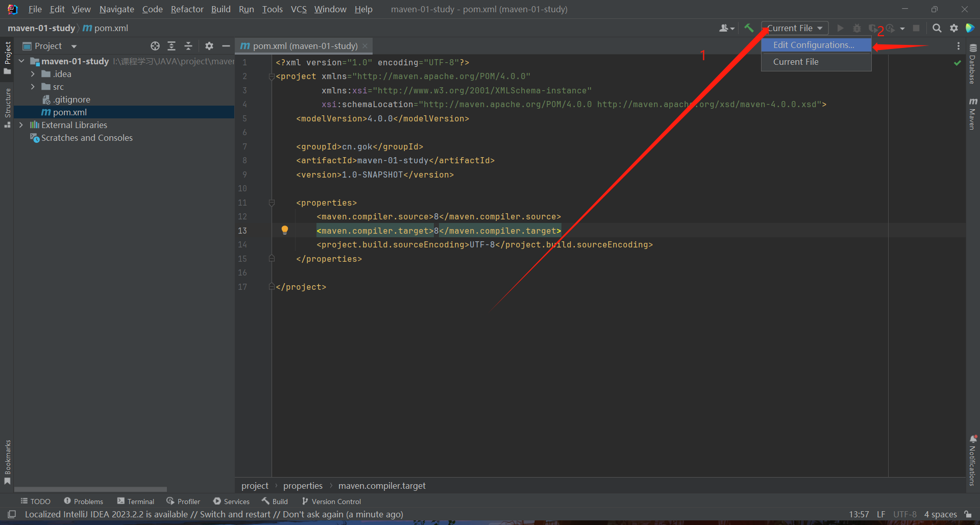
Task: Switch to pom.xml (maven-01-study) editor tab
Action: coord(305,46)
